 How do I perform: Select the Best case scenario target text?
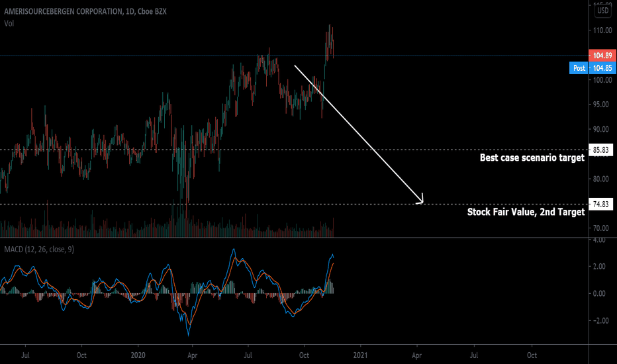(x=532, y=158)
